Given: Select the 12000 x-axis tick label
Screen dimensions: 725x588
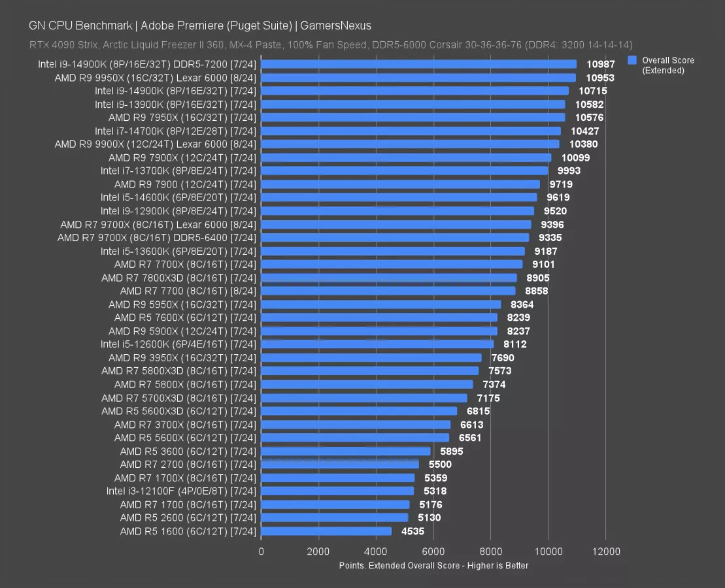Looking at the screenshot, I should pyautogui.click(x=606, y=552).
